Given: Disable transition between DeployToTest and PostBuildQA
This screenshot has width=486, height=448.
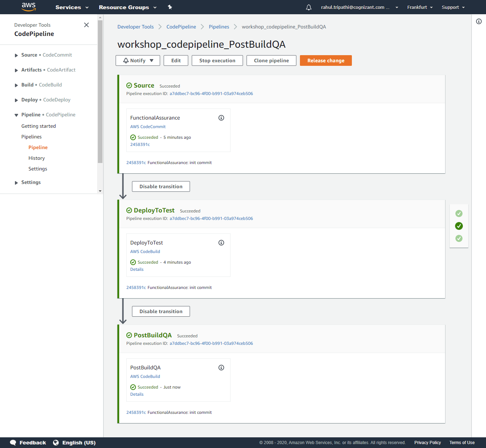Looking at the screenshot, I should (x=161, y=311).
